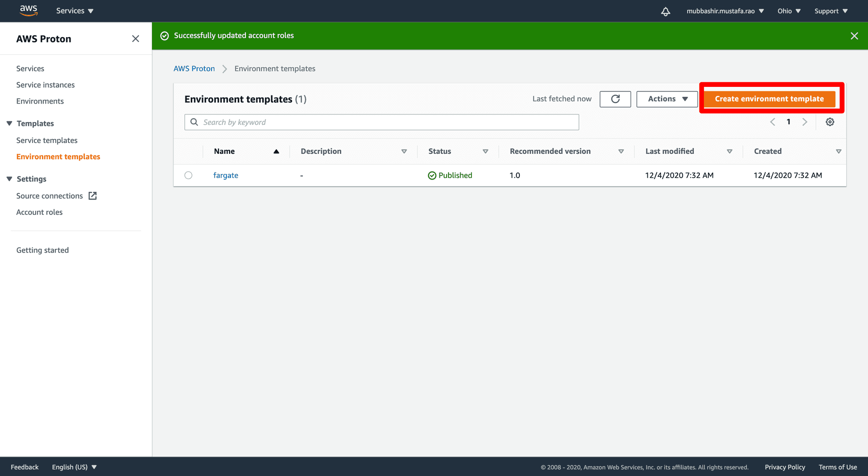Click the Feedback link in footer
Viewport: 868px width, 476px height.
[x=24, y=467]
